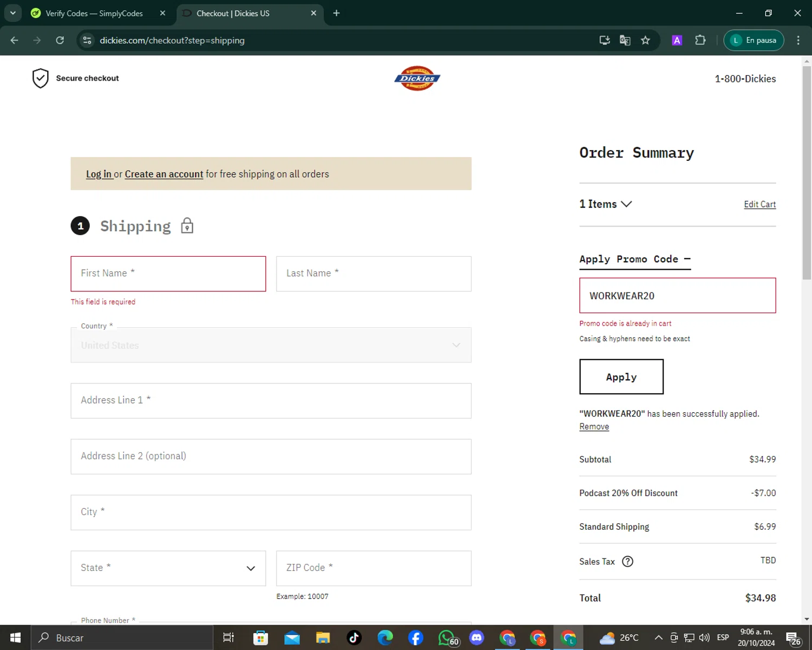Click the promo code input with WORKWEAR20

tap(677, 295)
